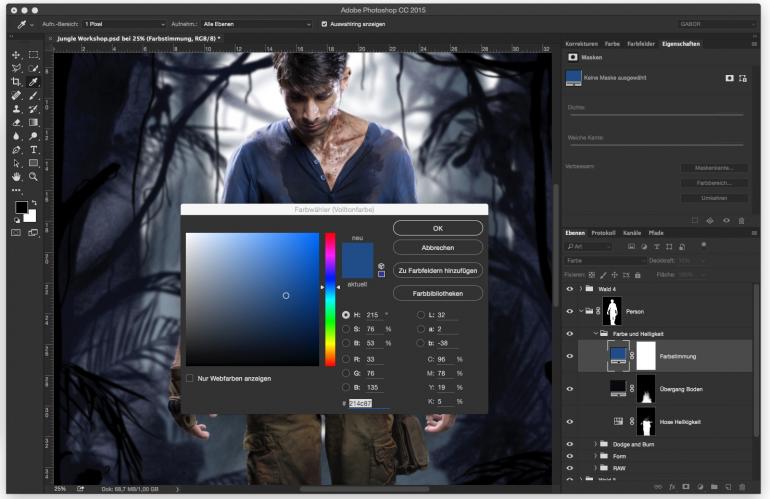Click the hex color value field
The height and width of the screenshot is (499, 770).
pos(369,403)
